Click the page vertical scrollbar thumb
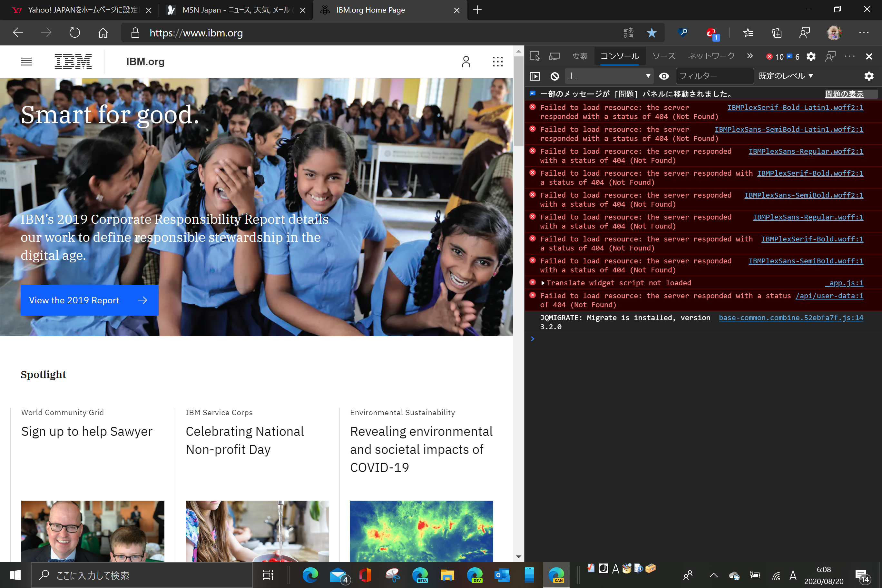This screenshot has height=588, width=882. pos(519,101)
